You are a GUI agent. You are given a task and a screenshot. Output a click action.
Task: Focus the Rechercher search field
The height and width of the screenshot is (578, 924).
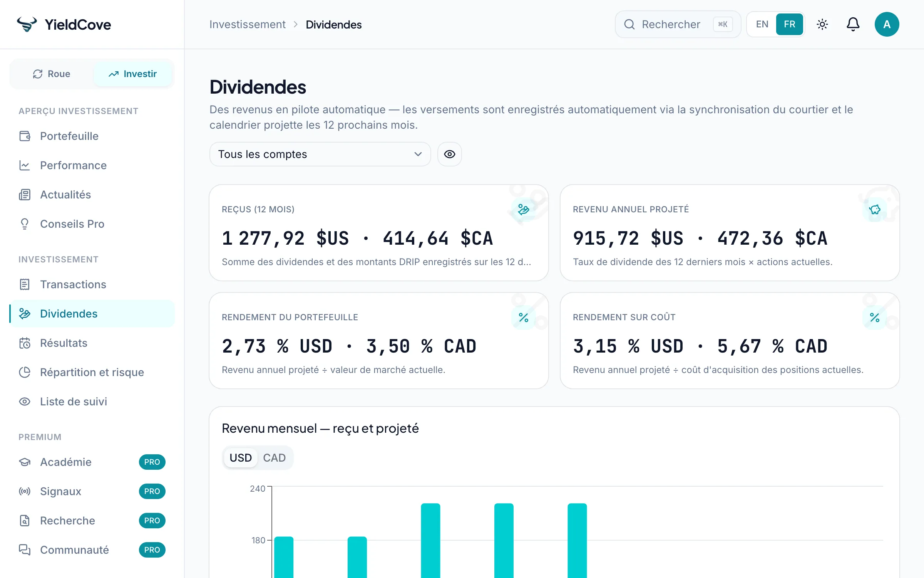[x=678, y=24]
